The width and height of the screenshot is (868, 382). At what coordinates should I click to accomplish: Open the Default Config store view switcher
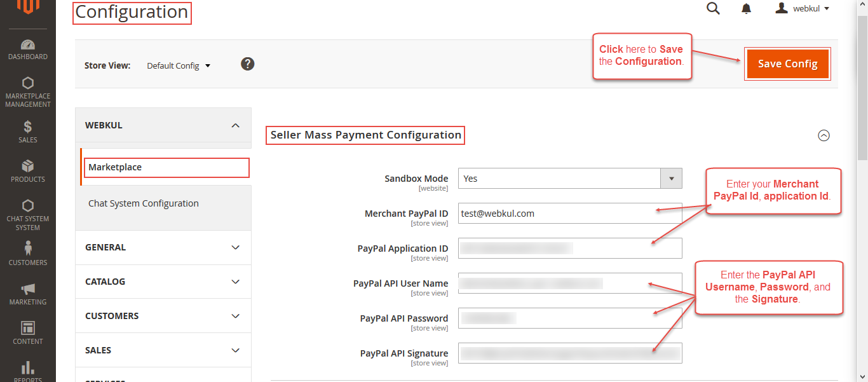pos(179,65)
